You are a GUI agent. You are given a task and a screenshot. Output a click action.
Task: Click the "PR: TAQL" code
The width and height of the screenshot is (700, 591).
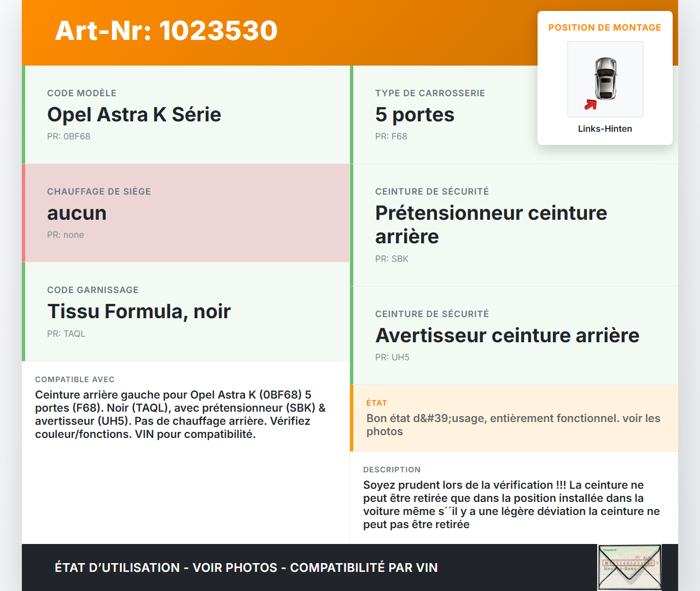tap(66, 333)
